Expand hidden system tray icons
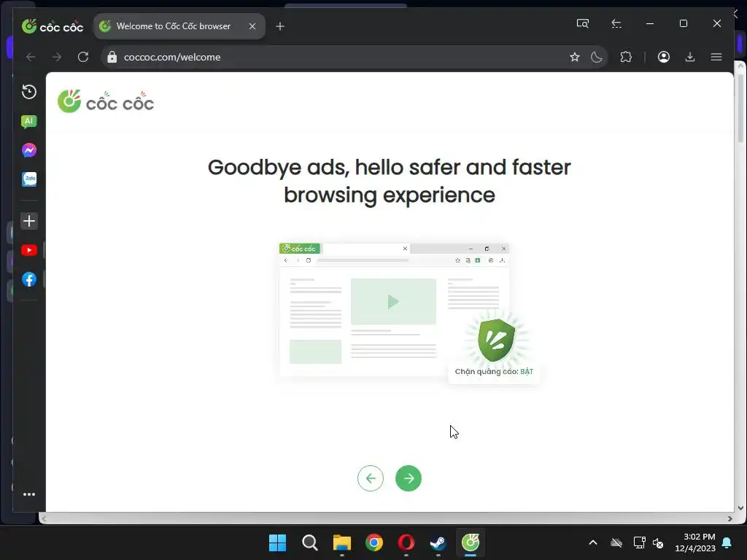Viewport: 747px width, 560px height. [592, 542]
